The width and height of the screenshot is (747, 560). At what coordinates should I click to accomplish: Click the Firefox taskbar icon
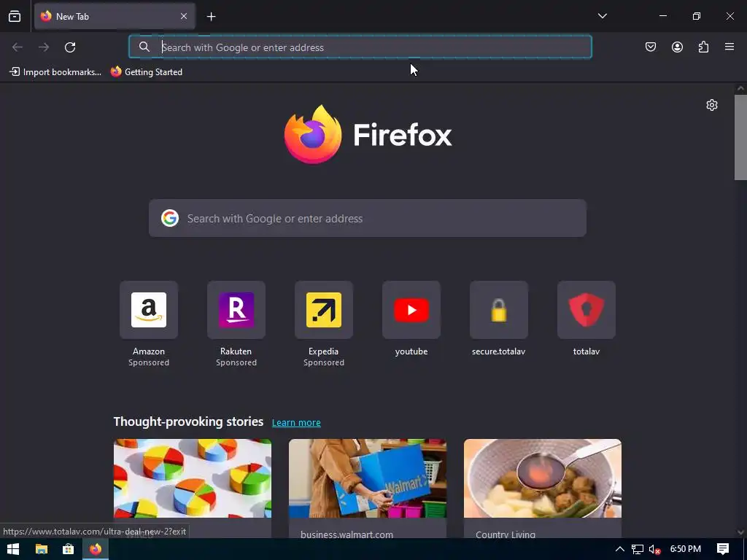pos(96,549)
